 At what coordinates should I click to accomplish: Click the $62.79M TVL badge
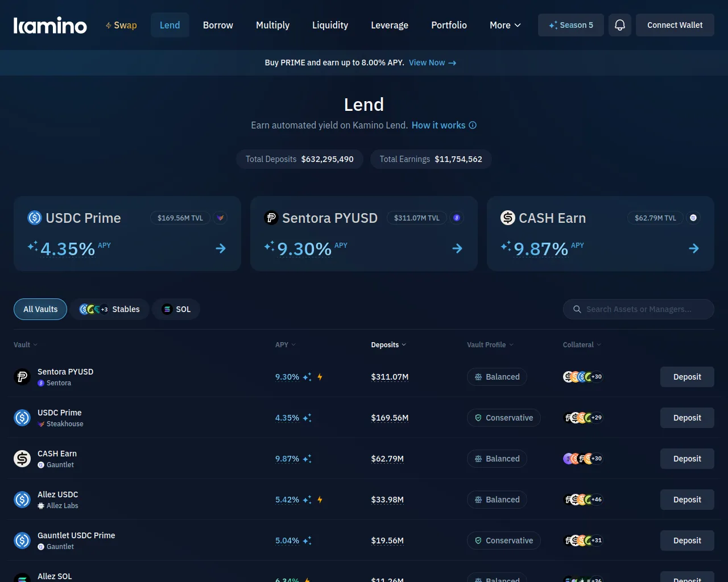pyautogui.click(x=655, y=218)
